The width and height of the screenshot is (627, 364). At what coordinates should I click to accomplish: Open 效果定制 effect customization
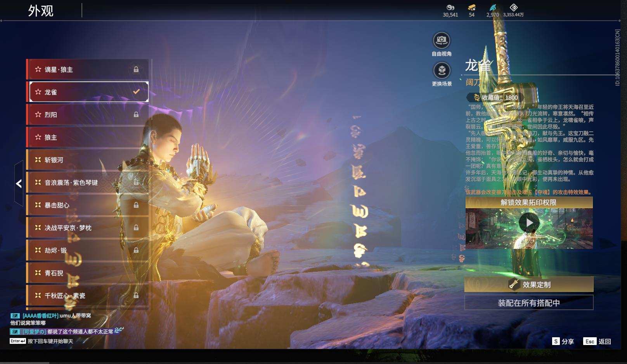click(x=529, y=285)
